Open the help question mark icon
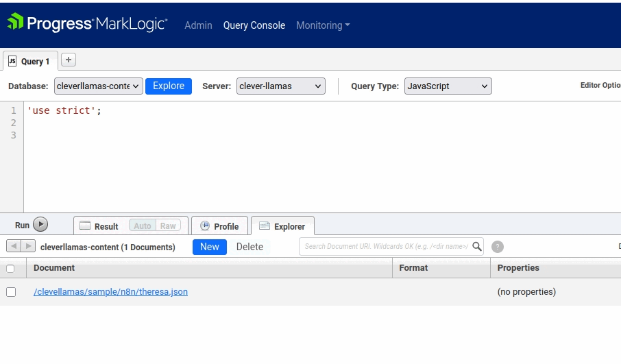This screenshot has height=364, width=621. [x=498, y=247]
